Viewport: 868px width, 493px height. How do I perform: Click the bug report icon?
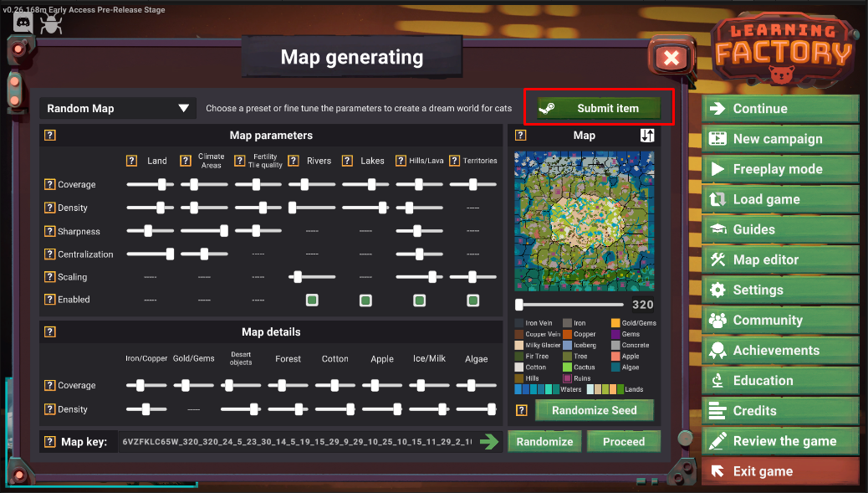pos(51,23)
